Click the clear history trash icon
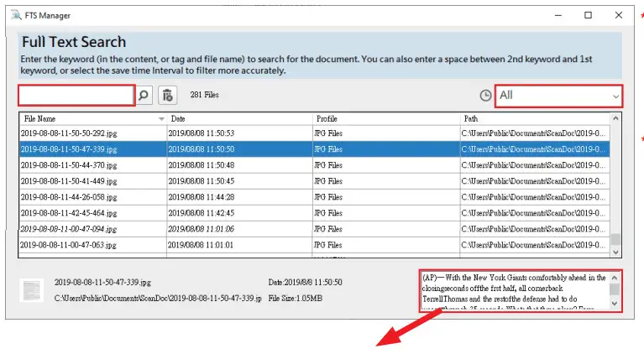The width and height of the screenshot is (644, 354). tap(168, 95)
